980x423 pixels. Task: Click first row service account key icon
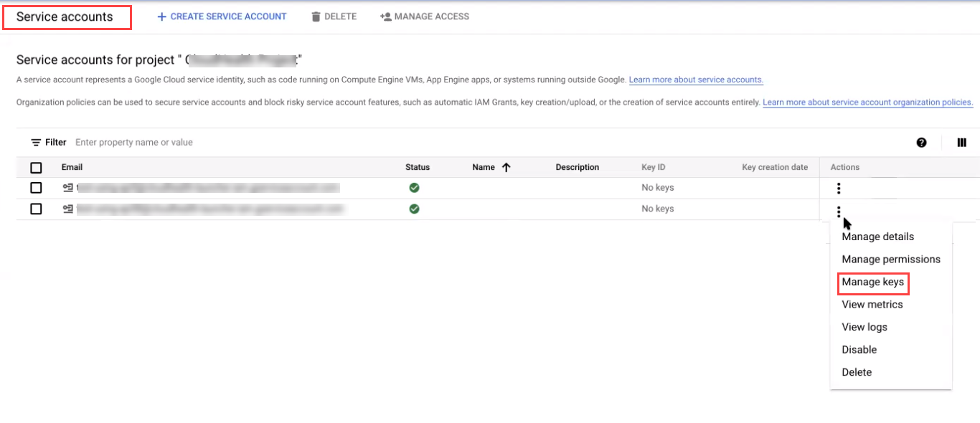tap(67, 188)
